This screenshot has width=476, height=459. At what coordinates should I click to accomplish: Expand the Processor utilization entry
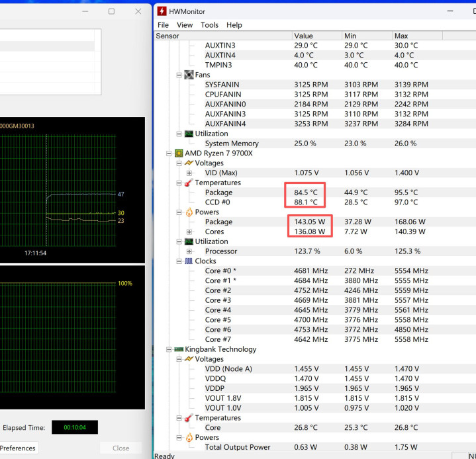coord(189,251)
